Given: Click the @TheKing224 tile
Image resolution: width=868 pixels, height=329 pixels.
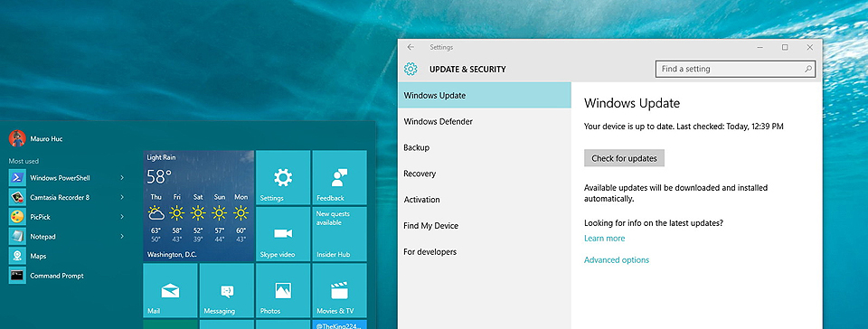Looking at the screenshot, I should (339, 324).
